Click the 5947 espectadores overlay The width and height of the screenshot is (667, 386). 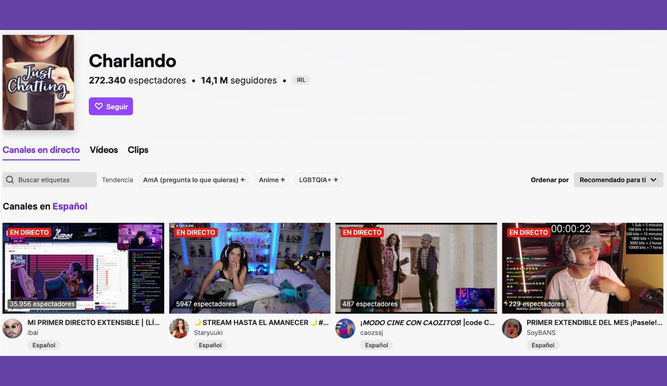click(x=205, y=304)
